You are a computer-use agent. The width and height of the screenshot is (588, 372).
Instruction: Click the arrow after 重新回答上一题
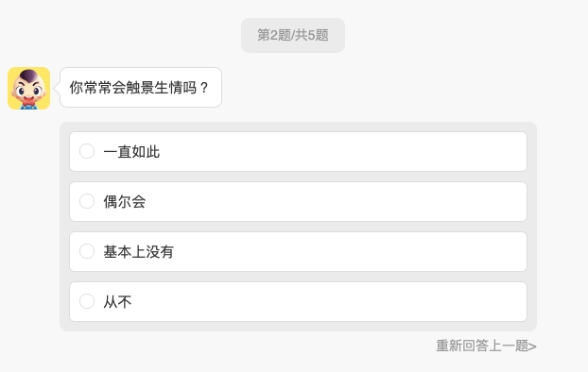532,347
